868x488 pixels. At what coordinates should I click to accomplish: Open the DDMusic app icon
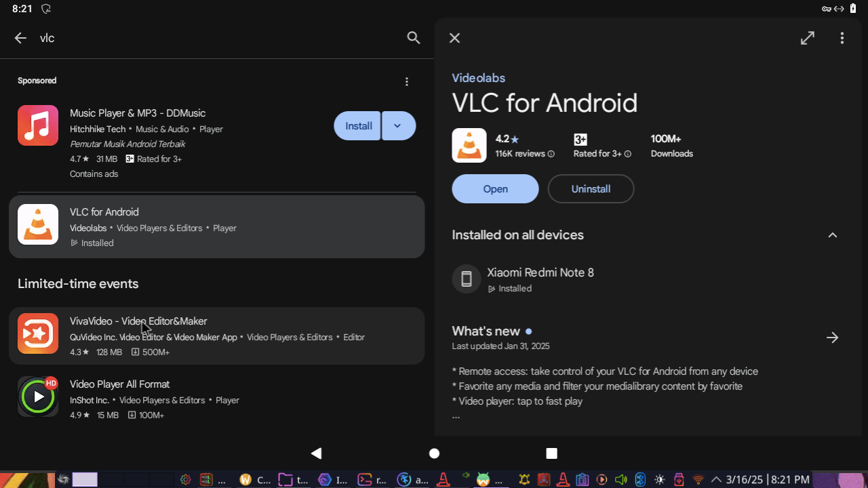(38, 125)
